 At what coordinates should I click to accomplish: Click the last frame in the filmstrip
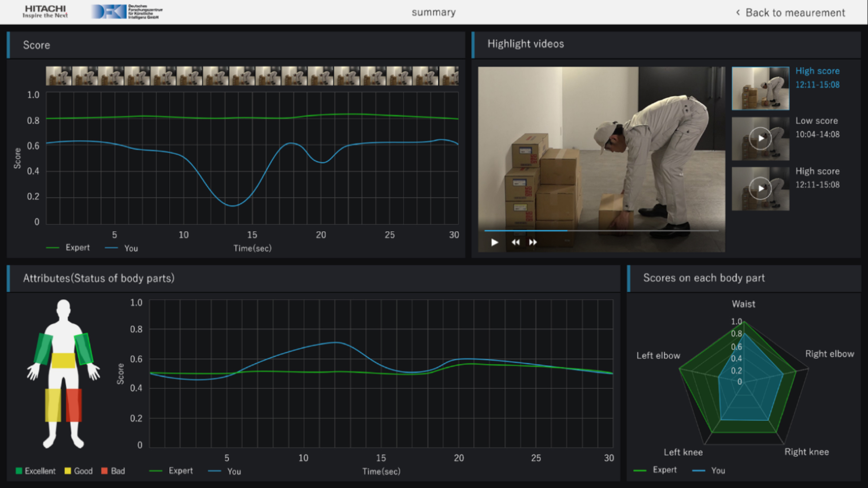448,76
